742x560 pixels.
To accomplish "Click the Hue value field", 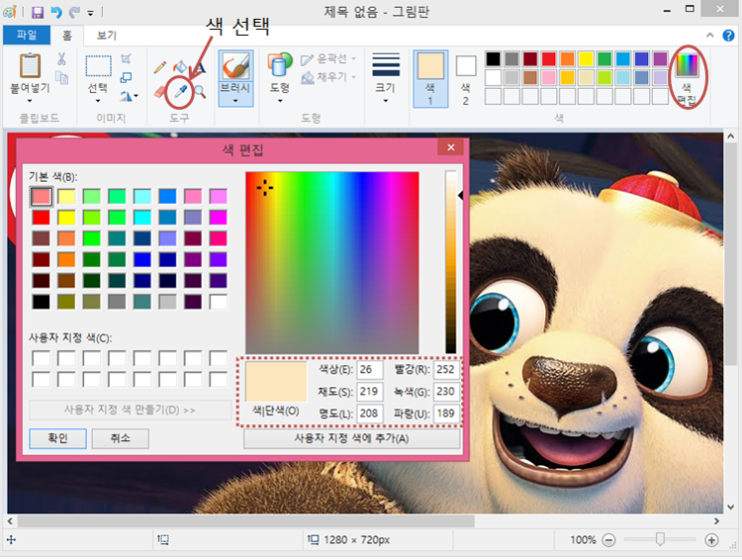I will click(370, 370).
